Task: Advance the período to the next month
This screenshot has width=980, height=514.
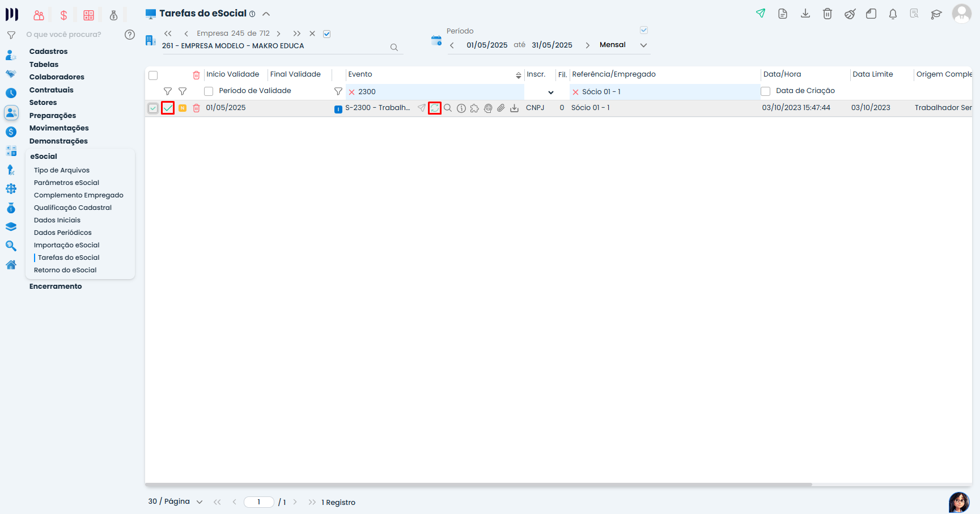Action: 587,45
